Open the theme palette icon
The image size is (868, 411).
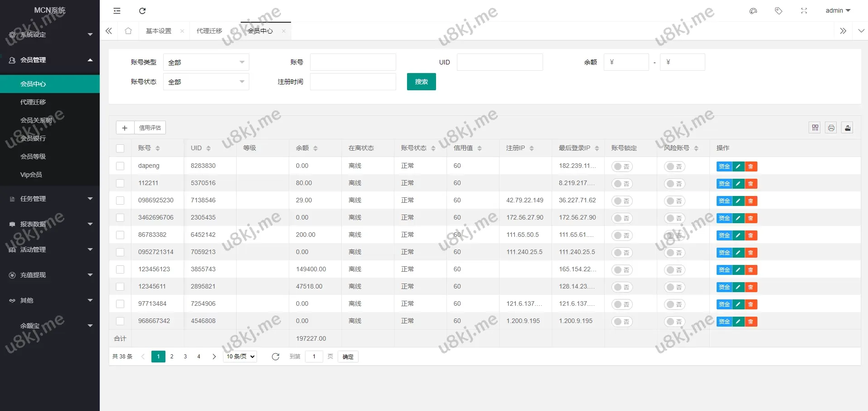pos(753,11)
